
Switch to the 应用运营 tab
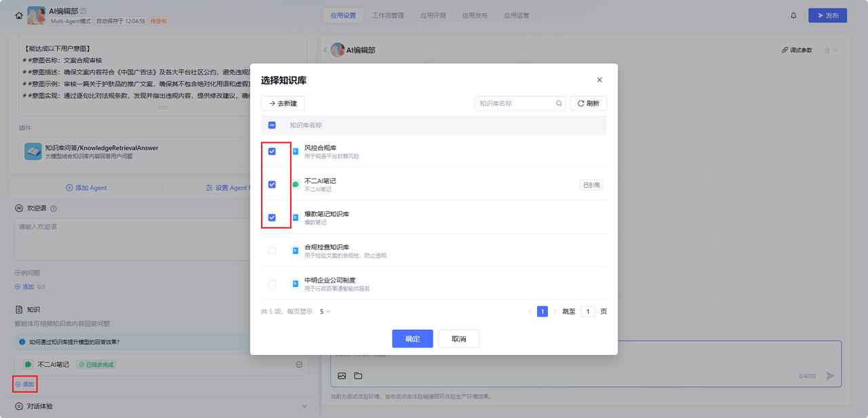pos(517,16)
